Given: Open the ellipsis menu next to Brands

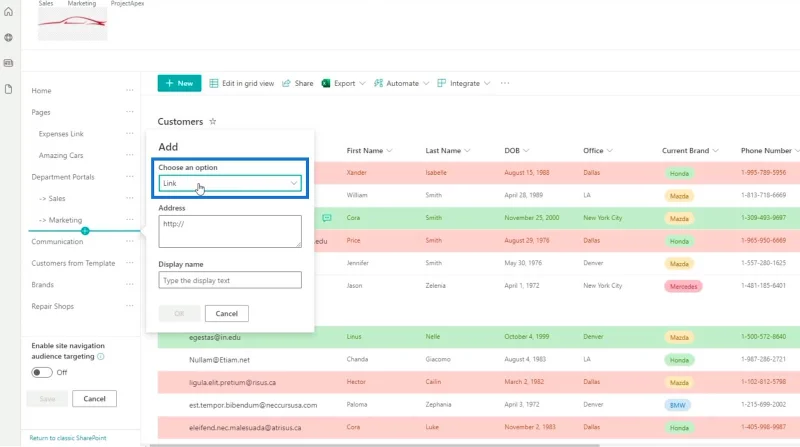Looking at the screenshot, I should [130, 284].
